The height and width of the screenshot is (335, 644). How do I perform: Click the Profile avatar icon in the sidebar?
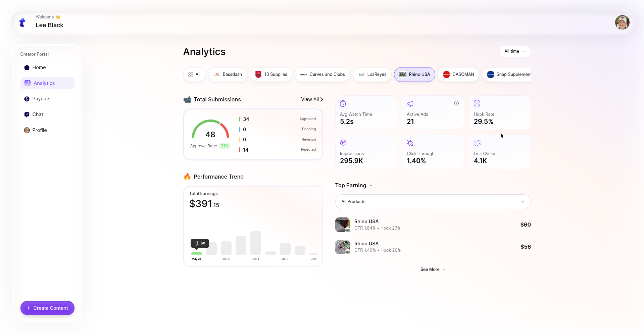(x=27, y=130)
